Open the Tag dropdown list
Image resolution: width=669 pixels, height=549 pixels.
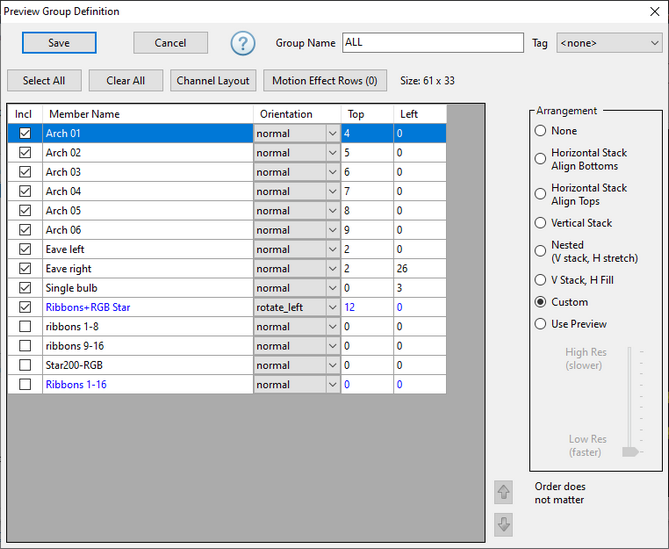(x=608, y=43)
